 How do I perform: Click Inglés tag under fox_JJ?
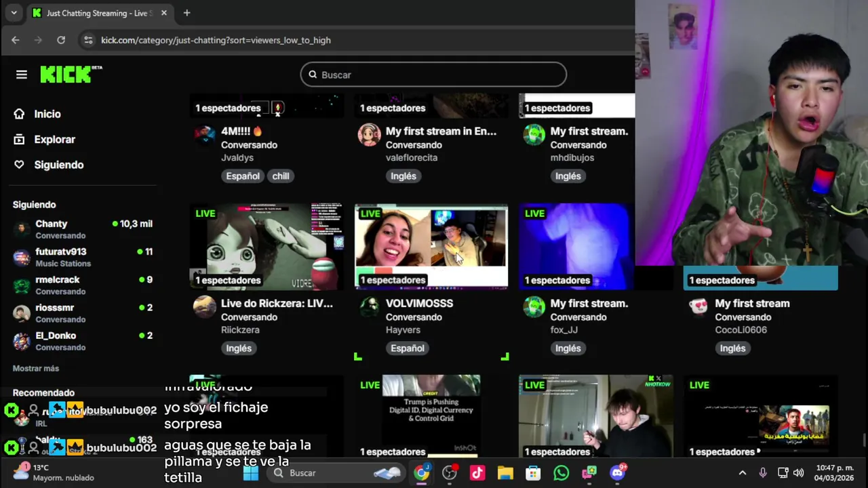tap(568, 348)
